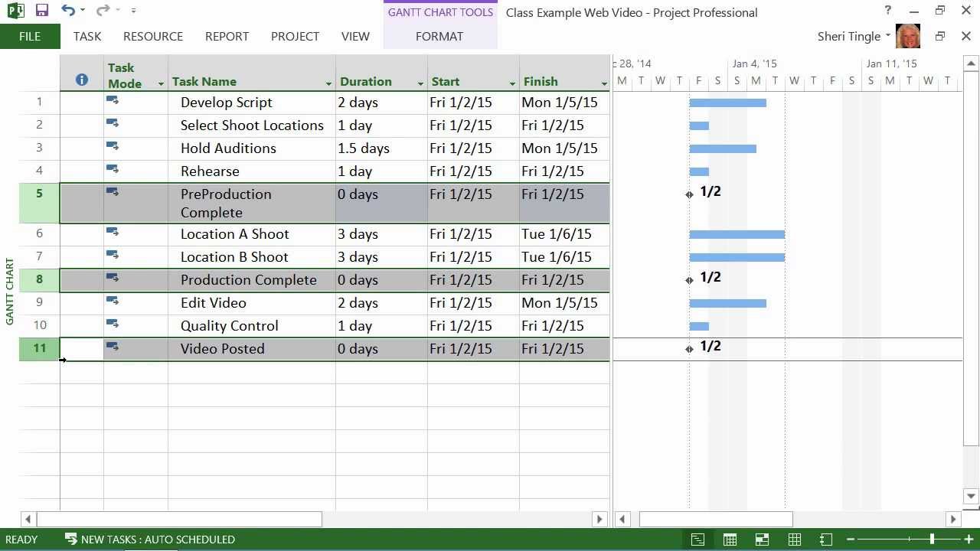The height and width of the screenshot is (551, 980).
Task: Click the zoom slider handle
Action: (932, 540)
